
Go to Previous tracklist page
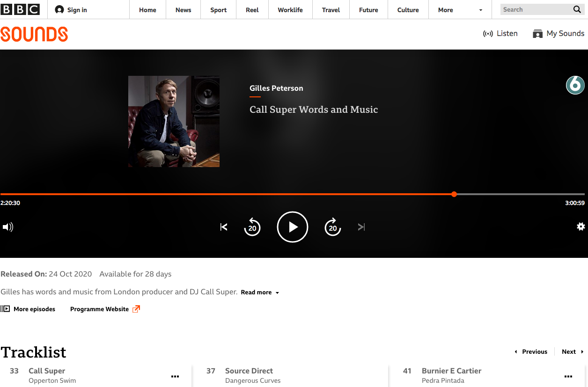[x=531, y=352]
